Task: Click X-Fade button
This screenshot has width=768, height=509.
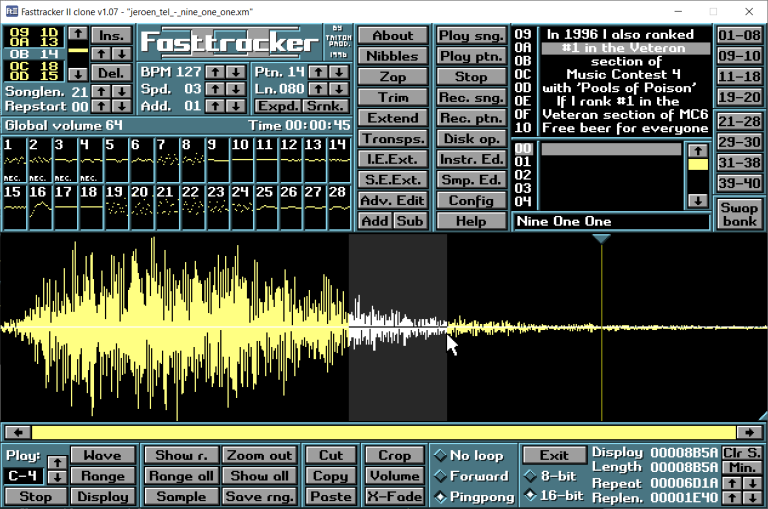Action: click(395, 497)
